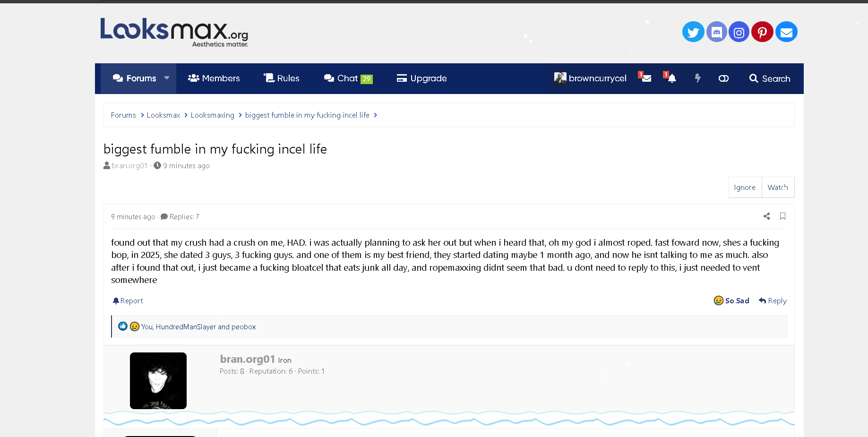The image size is (868, 437).
Task: Go to Looksmaxing breadcrumb link
Action: point(212,115)
